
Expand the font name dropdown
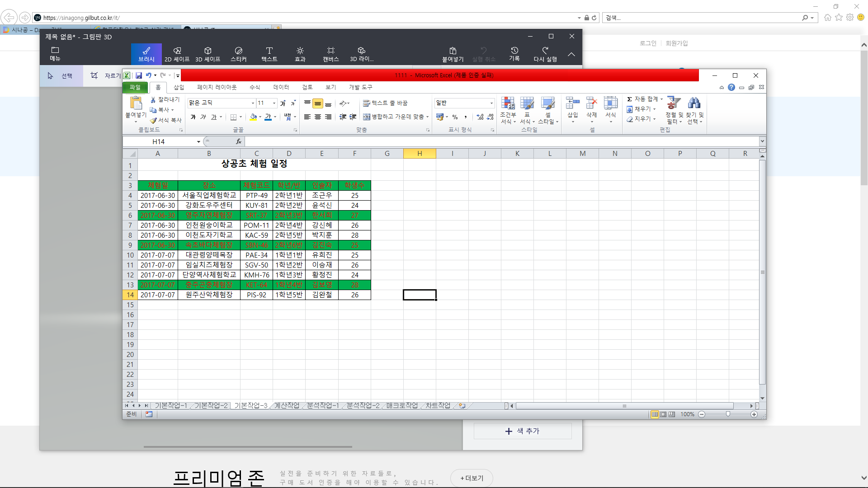253,103
